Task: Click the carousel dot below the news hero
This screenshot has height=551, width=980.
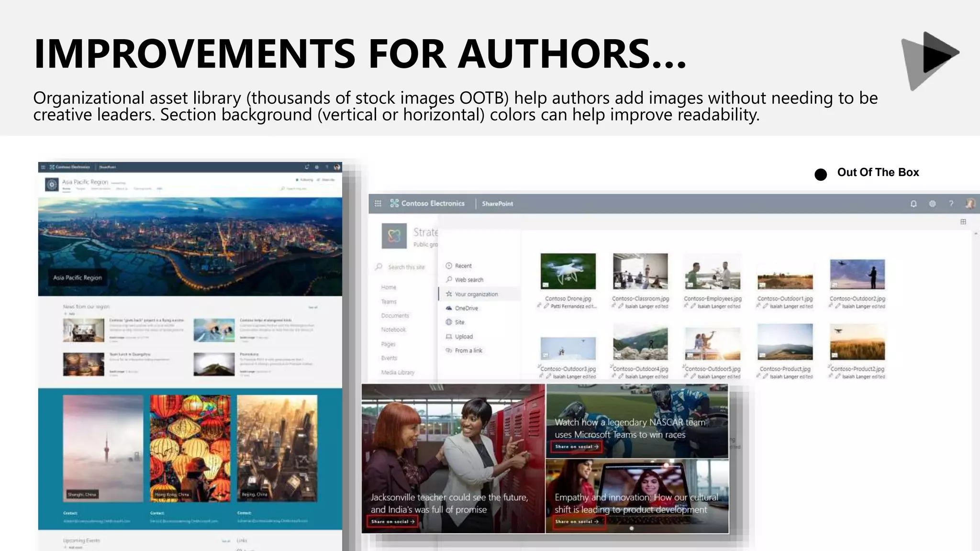Action: [x=632, y=529]
